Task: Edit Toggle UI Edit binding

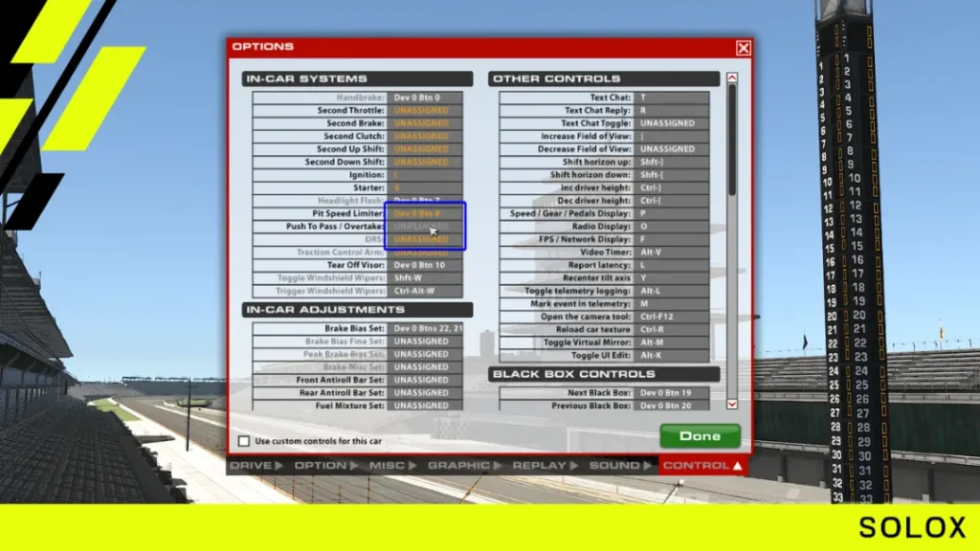Action: [672, 355]
